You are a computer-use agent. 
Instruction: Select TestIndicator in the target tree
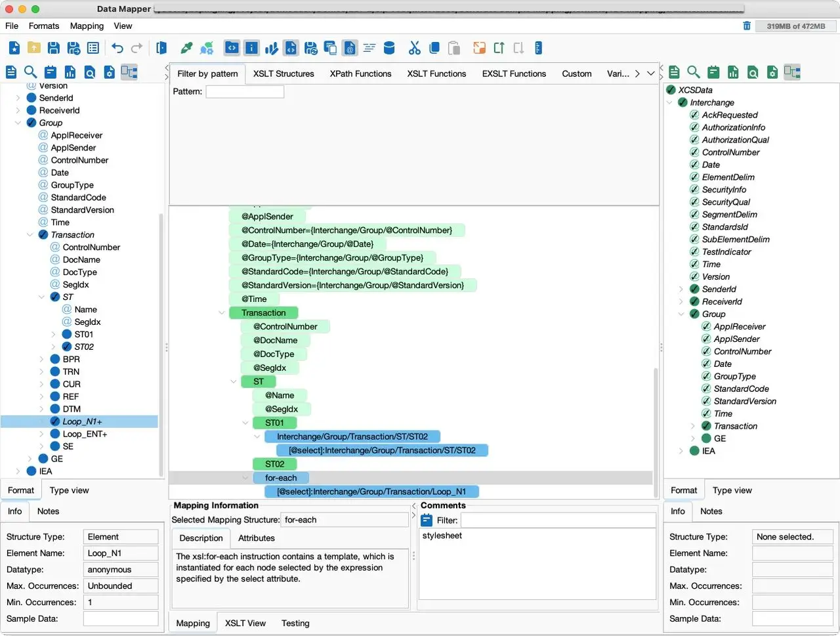[726, 252]
